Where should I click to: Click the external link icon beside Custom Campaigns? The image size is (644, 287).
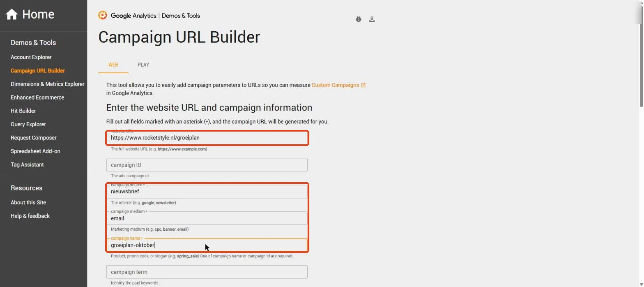pyautogui.click(x=363, y=85)
